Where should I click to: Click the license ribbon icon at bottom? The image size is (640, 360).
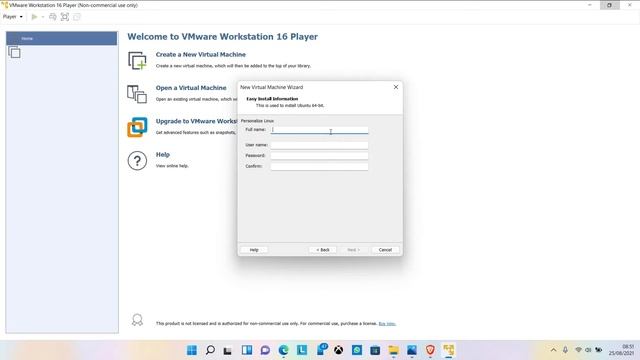137,320
